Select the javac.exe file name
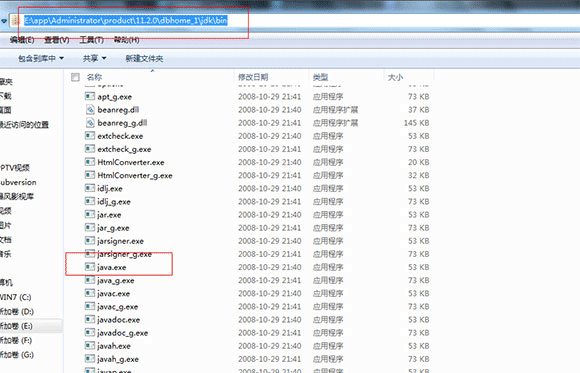The height and width of the screenshot is (373, 580). 114,293
